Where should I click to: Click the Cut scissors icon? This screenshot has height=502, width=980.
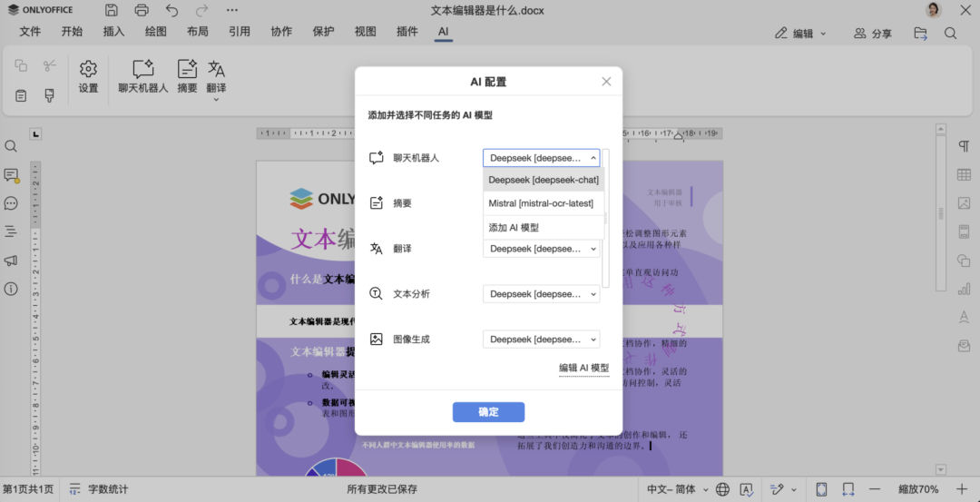(50, 65)
